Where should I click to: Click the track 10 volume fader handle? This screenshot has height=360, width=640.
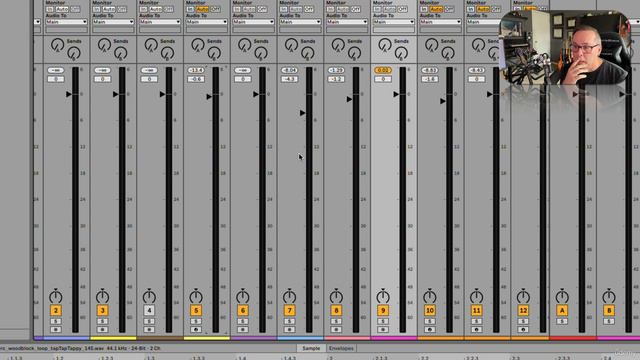click(443, 101)
